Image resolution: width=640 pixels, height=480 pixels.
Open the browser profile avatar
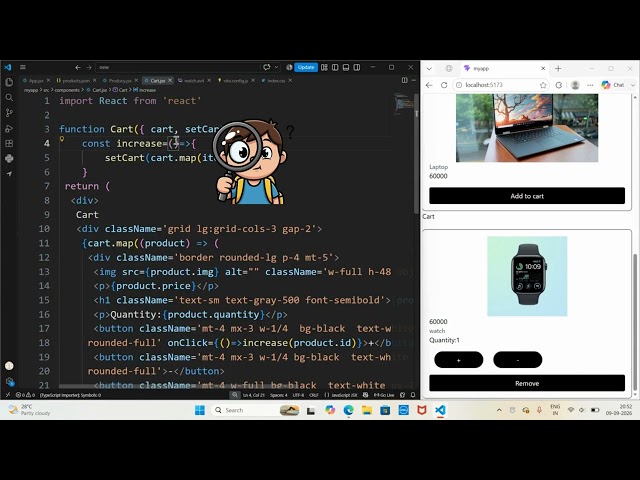(x=576, y=85)
